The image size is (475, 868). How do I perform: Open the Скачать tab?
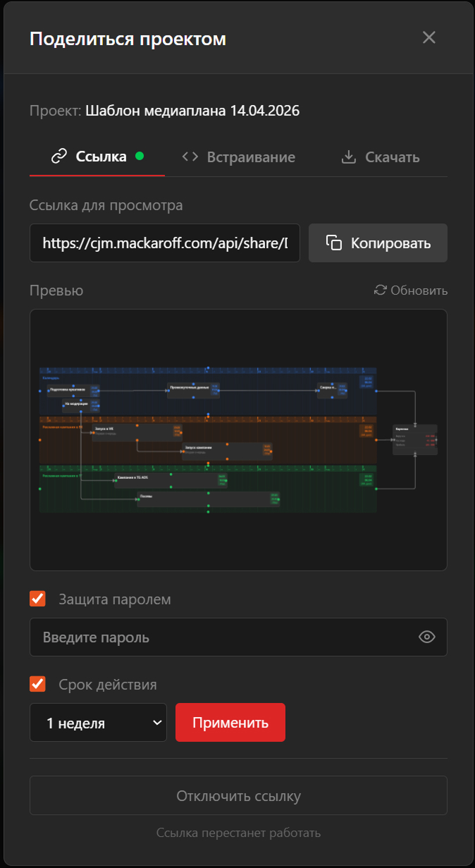point(381,157)
